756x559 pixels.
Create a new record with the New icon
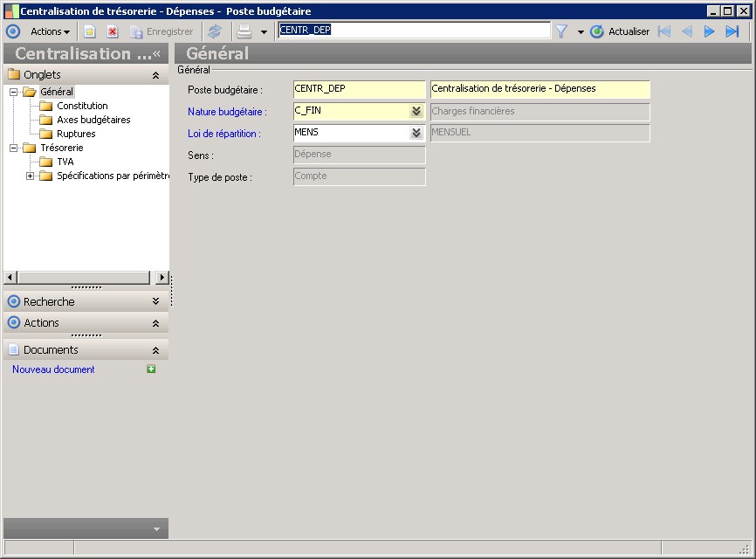pyautogui.click(x=90, y=31)
